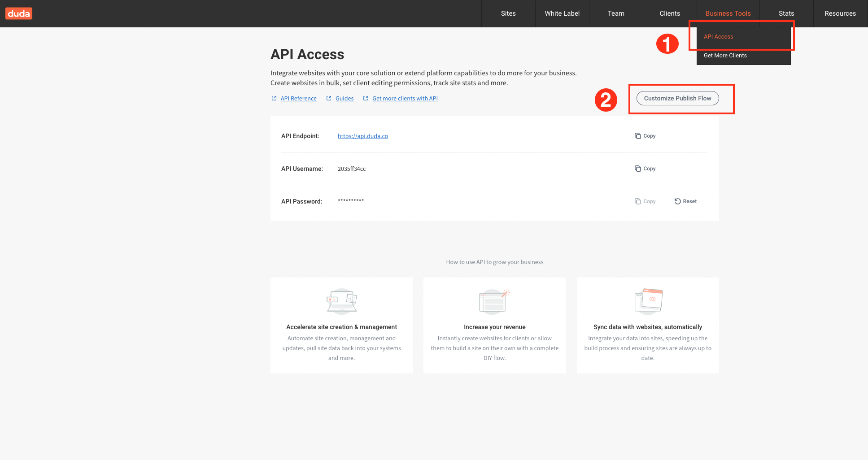Open the Sites menu
Viewport: 868px width, 460px height.
[508, 13]
